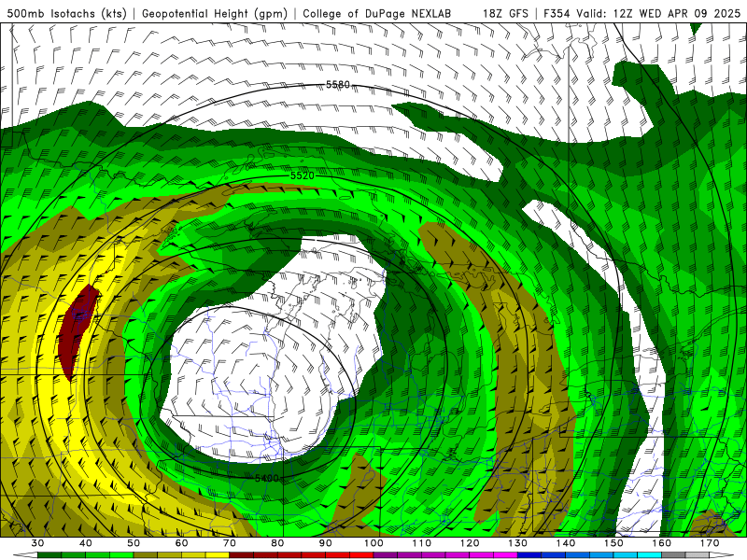Click the dark gray swatch starting at 160

(673, 555)
